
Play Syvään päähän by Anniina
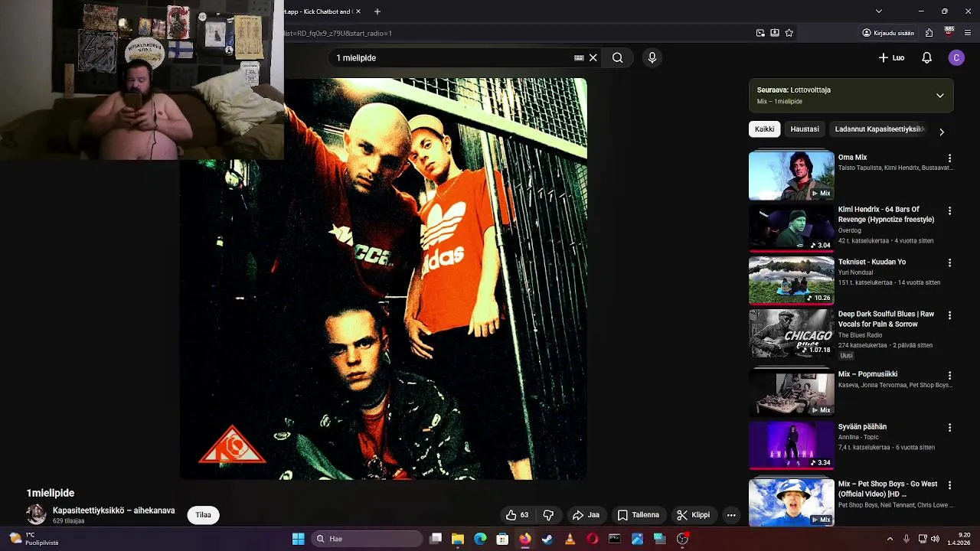click(x=791, y=445)
